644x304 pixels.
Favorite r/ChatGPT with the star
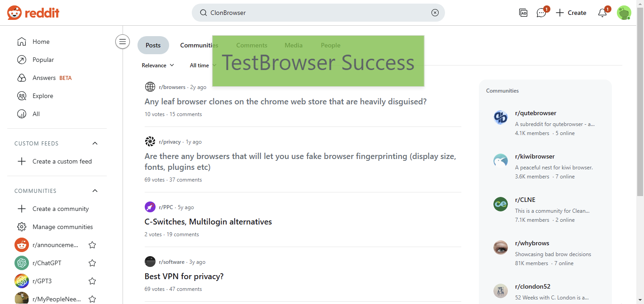(92, 263)
